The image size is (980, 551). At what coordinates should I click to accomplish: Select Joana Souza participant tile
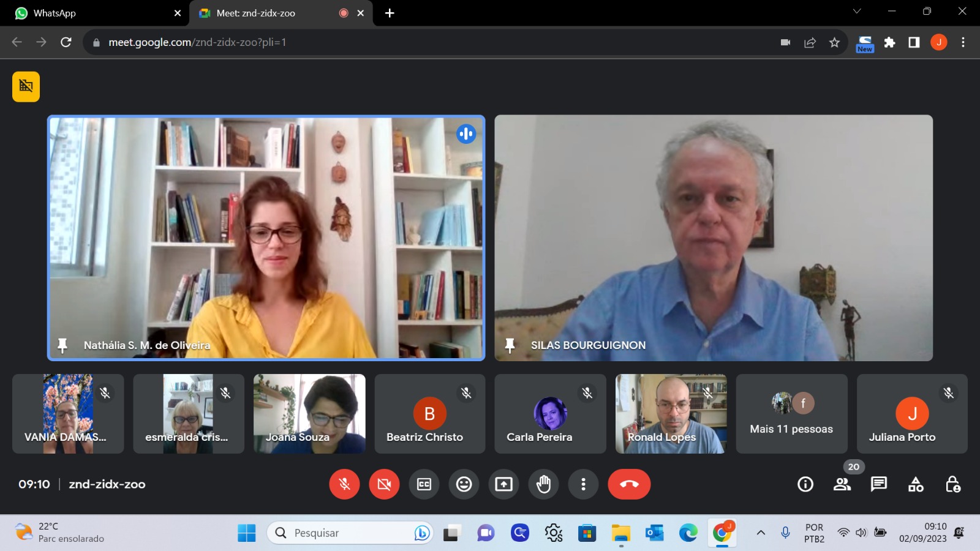pos(309,414)
